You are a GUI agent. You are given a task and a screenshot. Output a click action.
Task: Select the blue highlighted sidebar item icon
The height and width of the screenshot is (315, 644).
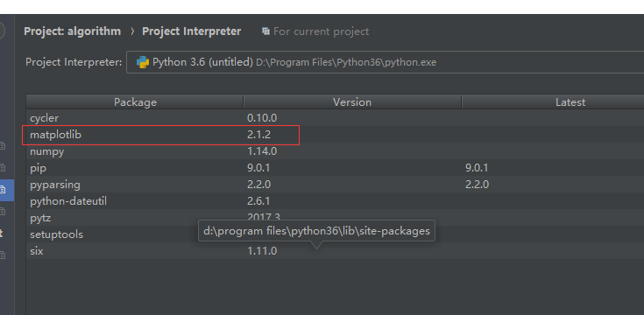point(3,190)
